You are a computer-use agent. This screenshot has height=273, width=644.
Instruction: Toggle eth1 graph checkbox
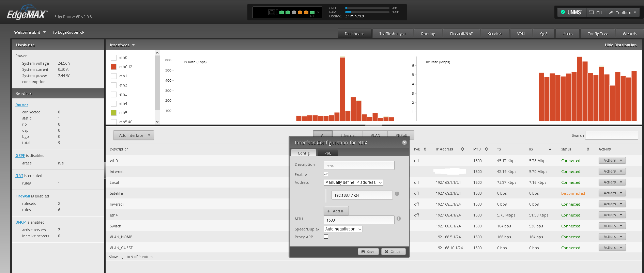tap(114, 76)
